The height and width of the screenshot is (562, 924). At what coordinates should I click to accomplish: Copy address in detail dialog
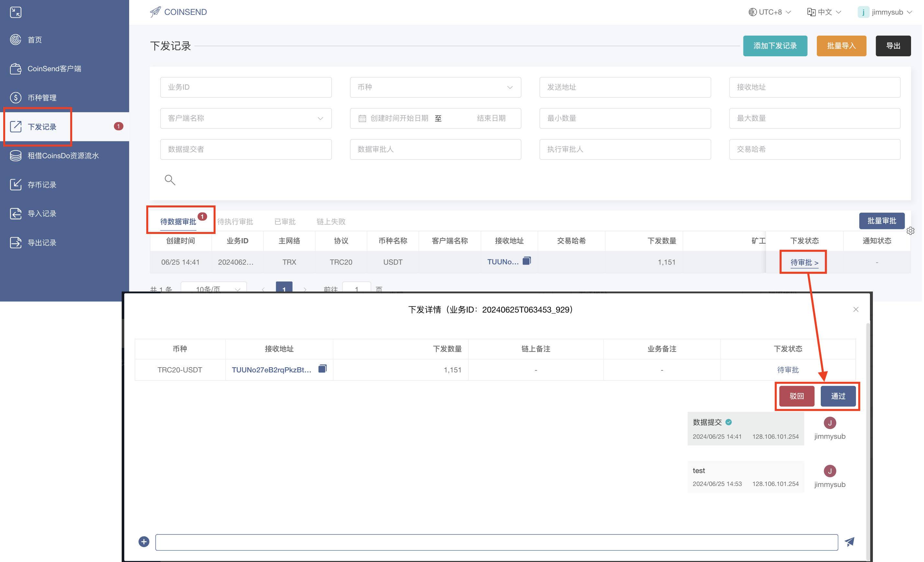(322, 369)
